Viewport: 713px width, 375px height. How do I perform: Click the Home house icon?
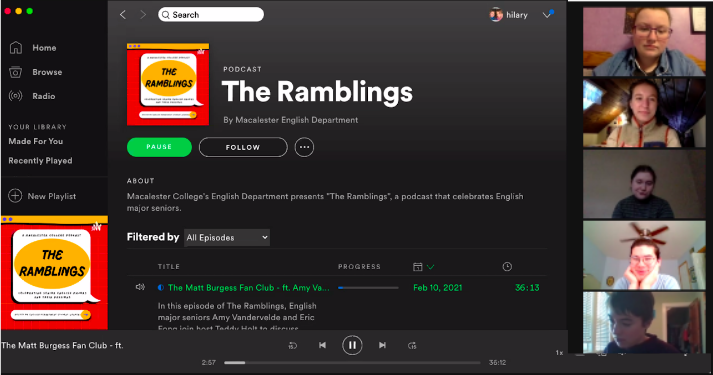(16, 47)
